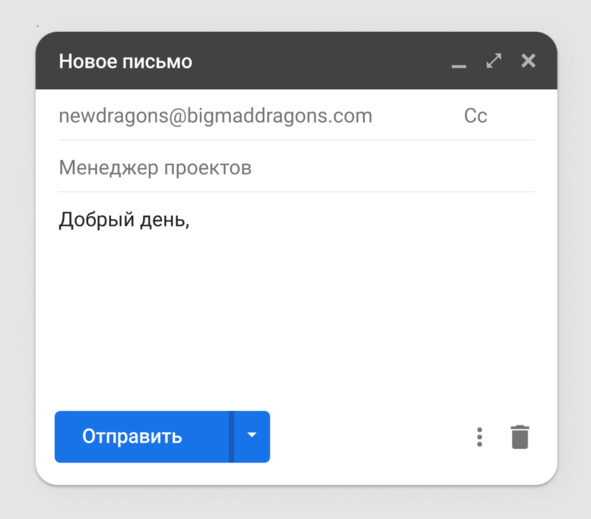Discard the draft with the trash icon
The image size is (591, 519).
520,437
